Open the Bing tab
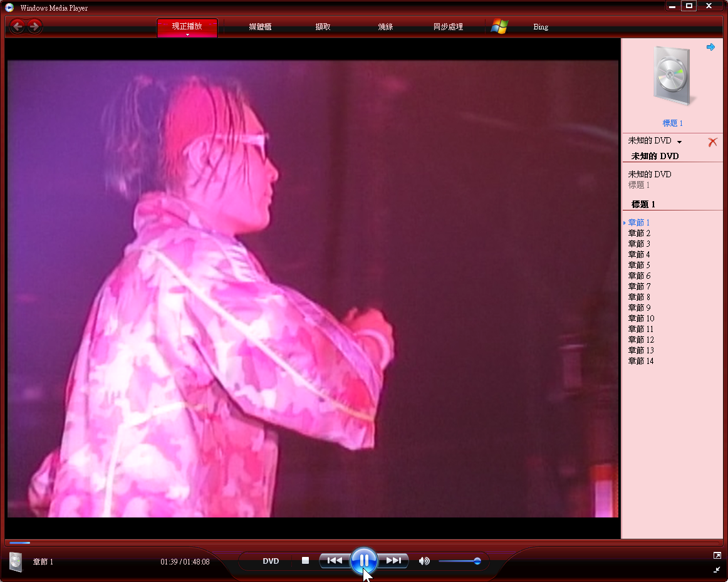728x582 pixels. (541, 27)
